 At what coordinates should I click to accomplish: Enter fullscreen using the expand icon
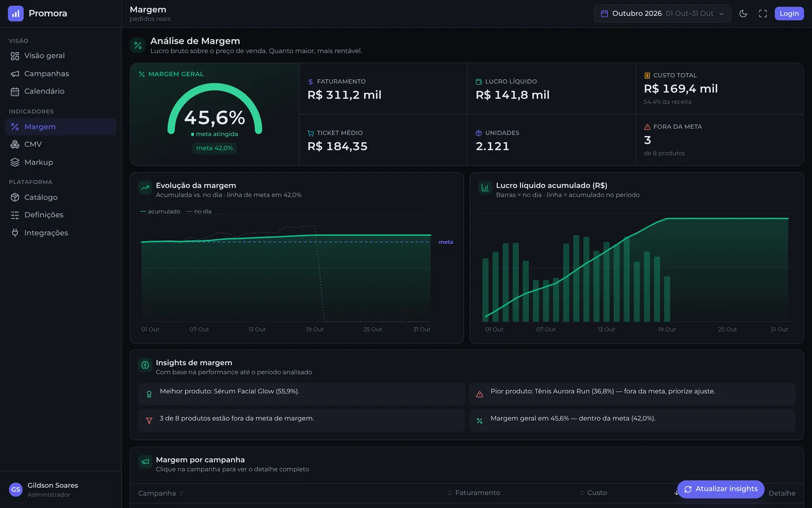(x=763, y=14)
